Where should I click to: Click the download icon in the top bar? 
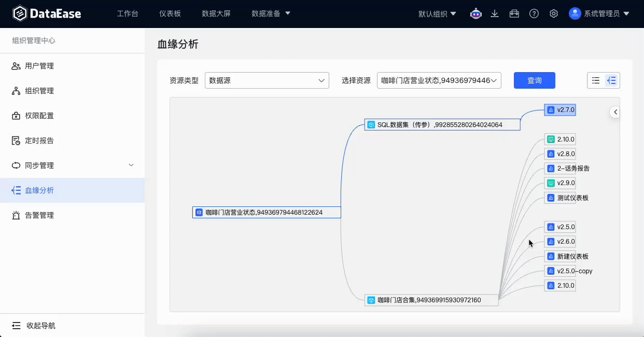click(494, 13)
